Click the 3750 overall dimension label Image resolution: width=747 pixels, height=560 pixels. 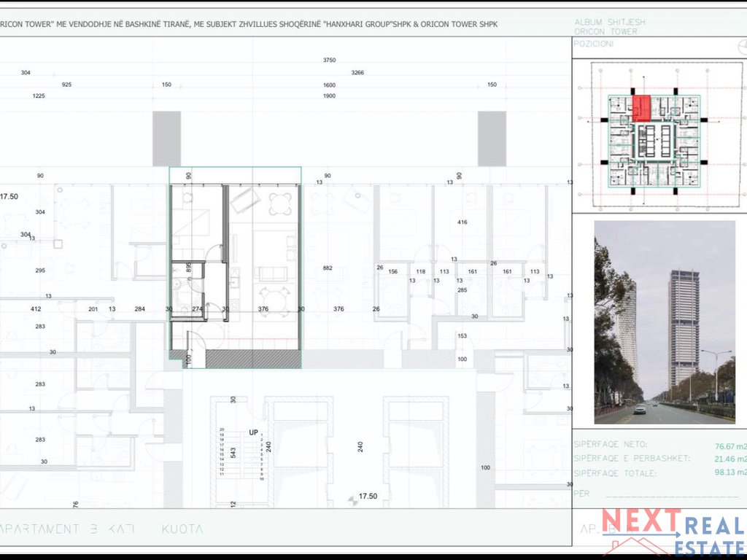(x=329, y=60)
